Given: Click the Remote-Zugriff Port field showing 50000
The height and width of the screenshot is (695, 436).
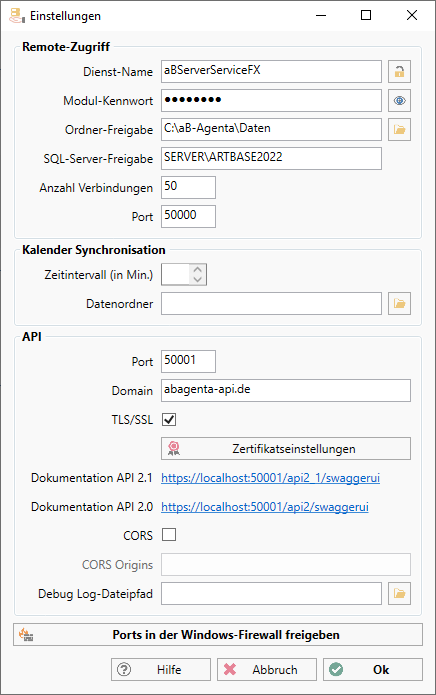Looking at the screenshot, I should [188, 216].
